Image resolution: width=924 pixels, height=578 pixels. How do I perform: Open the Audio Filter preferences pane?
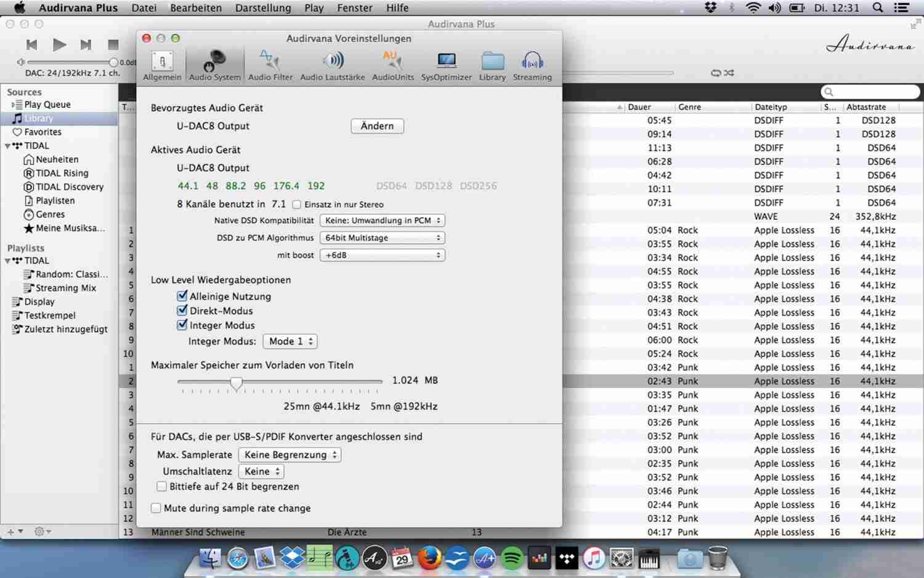coord(270,66)
